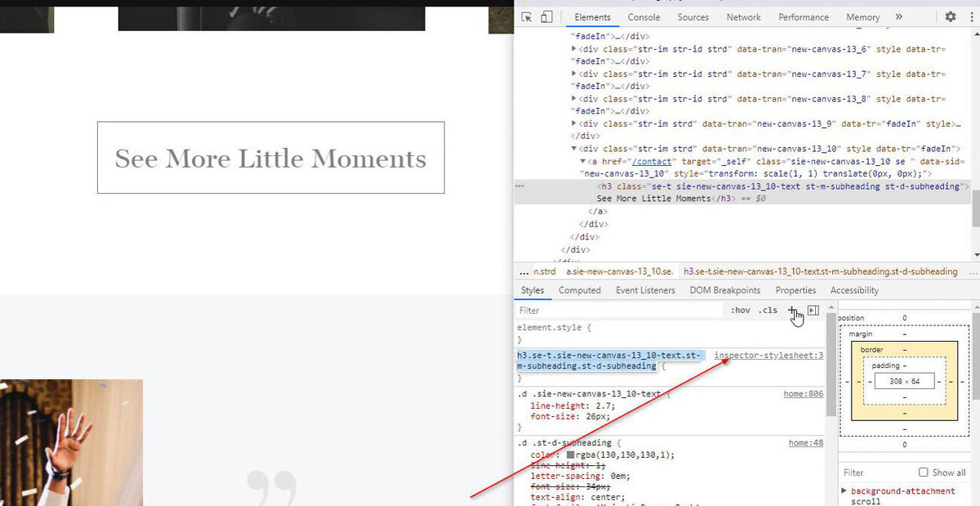This screenshot has height=506, width=980.
Task: Expand the new-canvas-13_9 div node
Action: pyautogui.click(x=574, y=124)
